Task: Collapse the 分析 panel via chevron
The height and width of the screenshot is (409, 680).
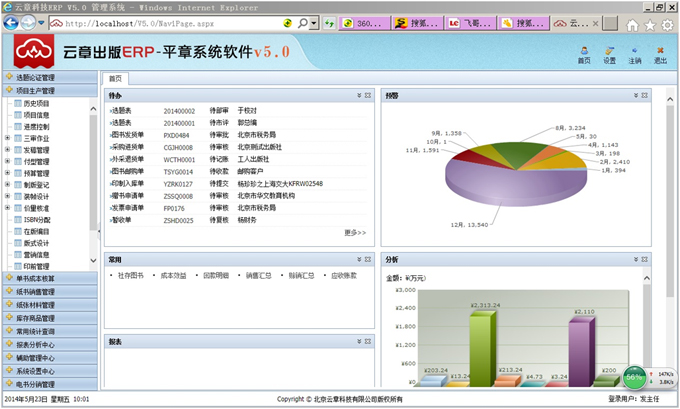Action: click(636, 259)
